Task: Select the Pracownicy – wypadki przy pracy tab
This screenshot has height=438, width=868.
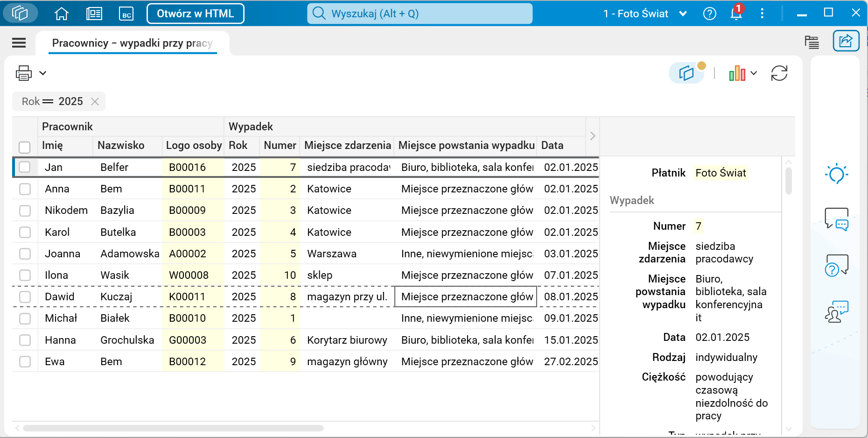Action: 133,43
